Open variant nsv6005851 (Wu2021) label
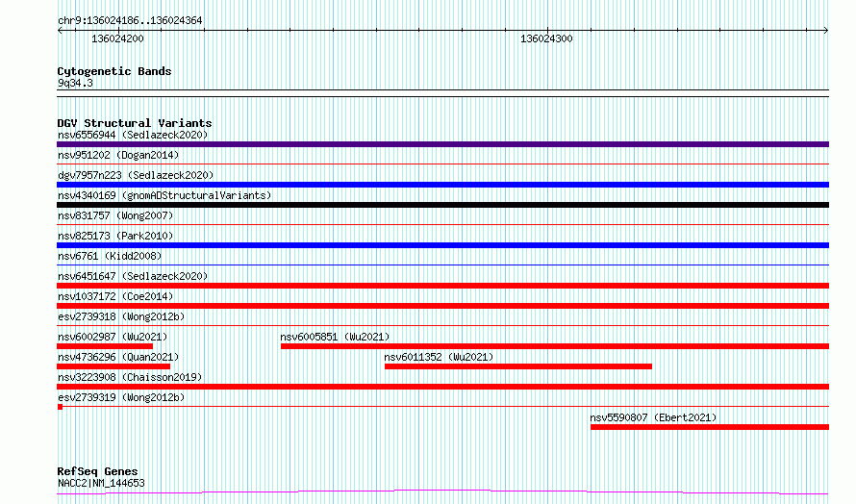The image size is (856, 504). (336, 337)
